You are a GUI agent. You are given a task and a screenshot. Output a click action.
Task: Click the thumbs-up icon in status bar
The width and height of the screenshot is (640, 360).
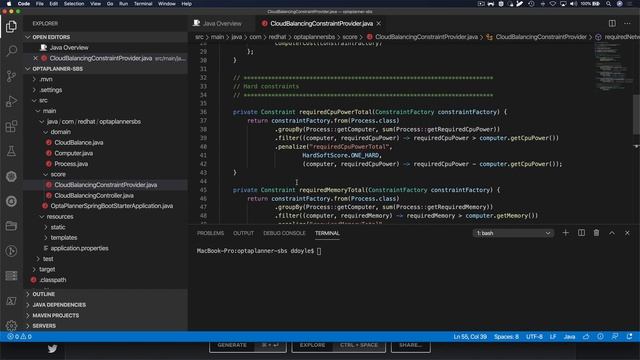pos(586,337)
